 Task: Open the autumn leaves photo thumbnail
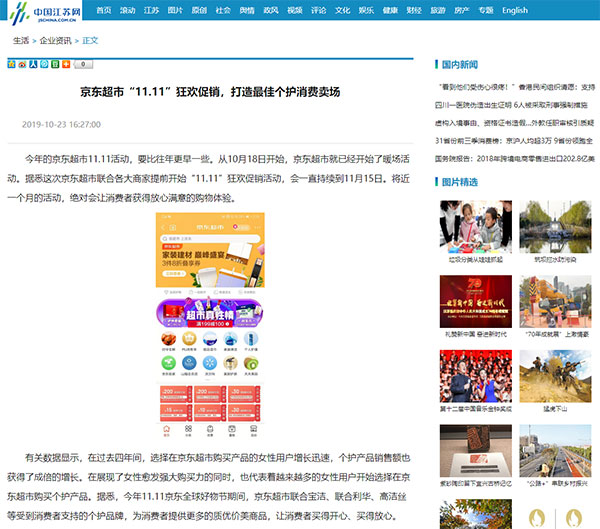click(x=476, y=514)
